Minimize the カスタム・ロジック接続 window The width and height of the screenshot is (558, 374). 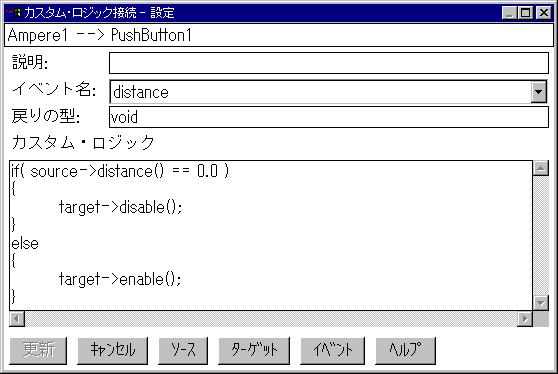click(x=510, y=13)
